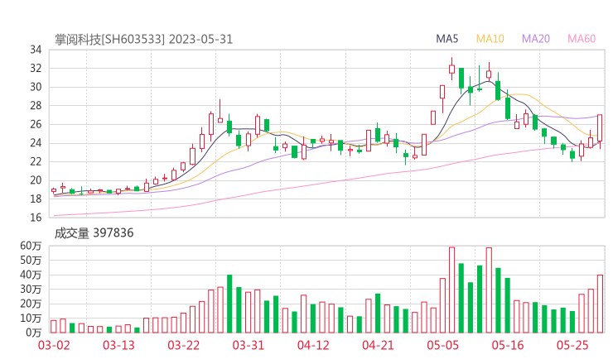Click the 34 price axis label

(36, 50)
